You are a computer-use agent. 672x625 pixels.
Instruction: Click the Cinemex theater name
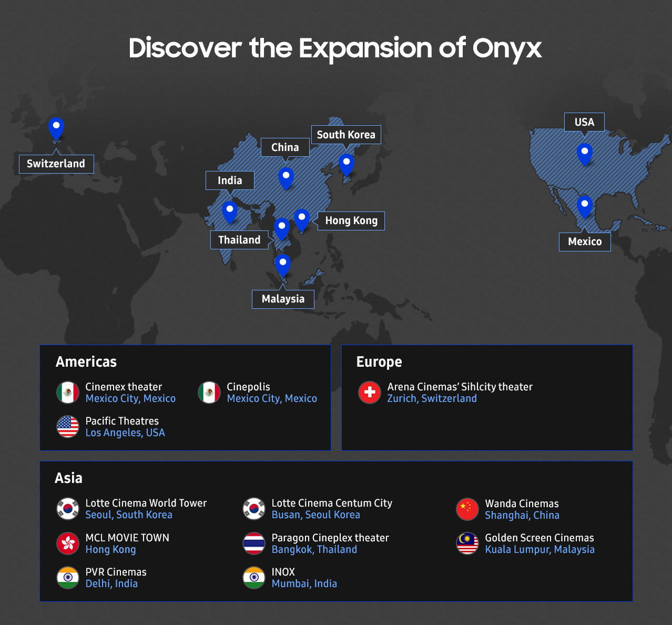coord(124,387)
